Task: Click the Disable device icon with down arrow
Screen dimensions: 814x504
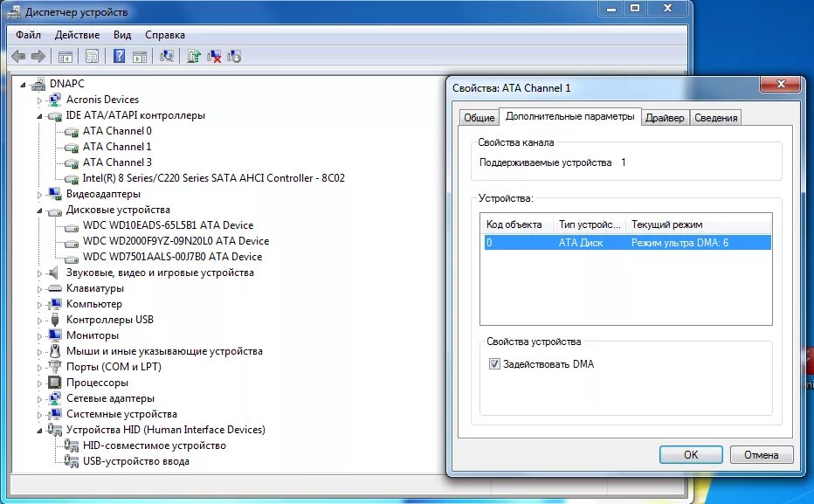Action: point(234,56)
